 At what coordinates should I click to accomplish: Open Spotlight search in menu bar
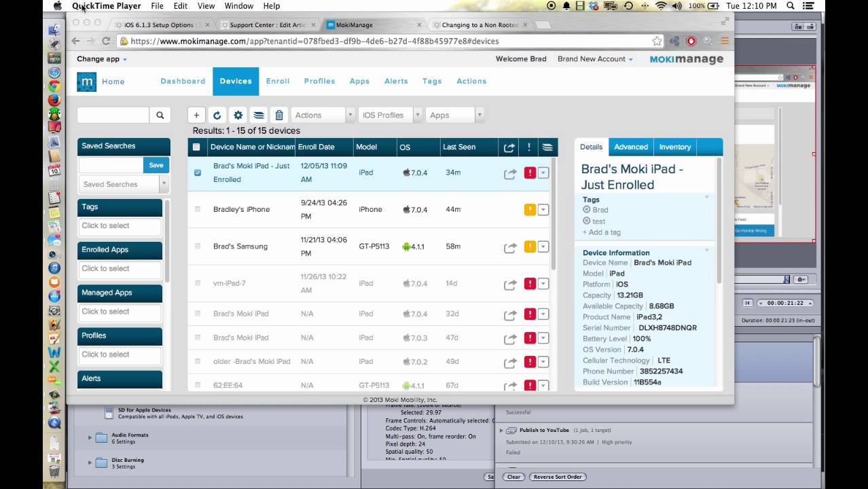coord(791,5)
